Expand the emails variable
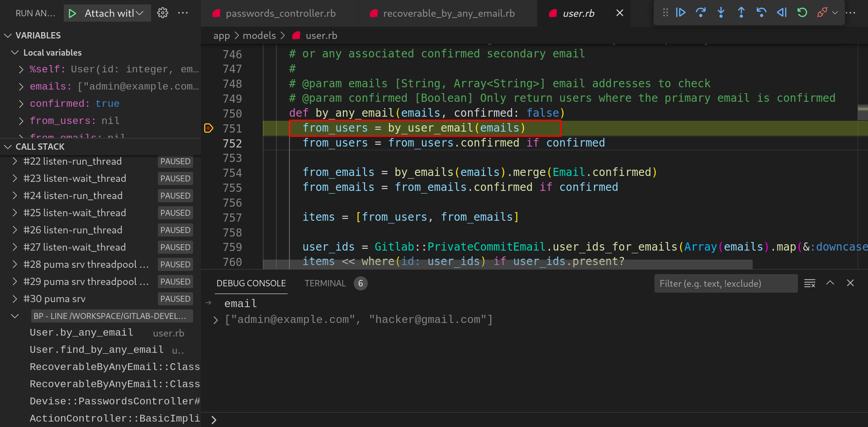Screen dimensions: 868x427 point(21,86)
